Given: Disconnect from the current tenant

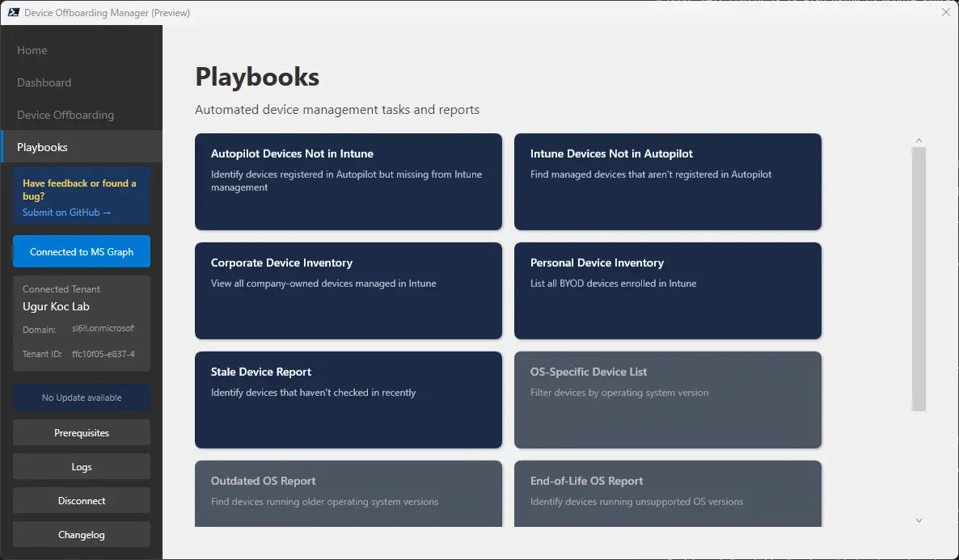Looking at the screenshot, I should click(81, 500).
